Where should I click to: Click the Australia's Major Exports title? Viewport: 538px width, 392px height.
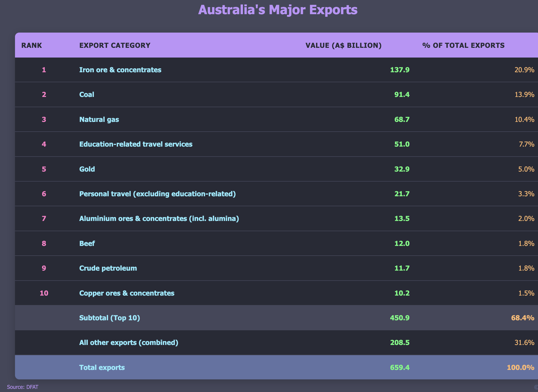[x=278, y=10]
